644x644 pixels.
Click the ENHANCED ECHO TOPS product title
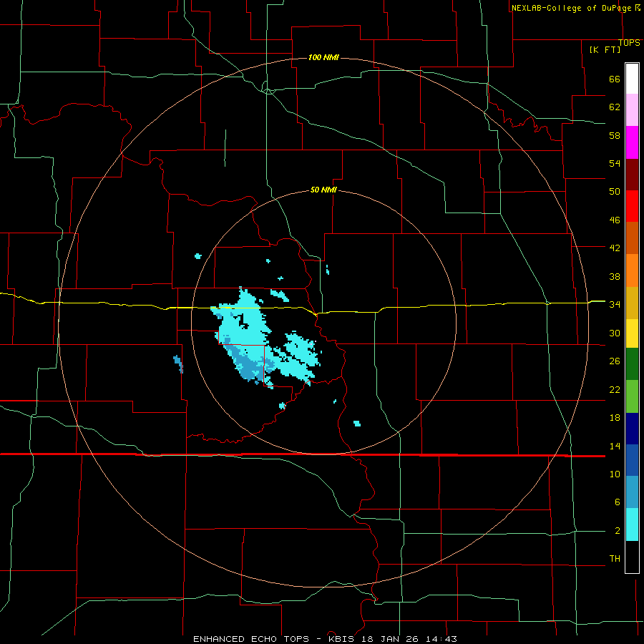tap(251, 639)
